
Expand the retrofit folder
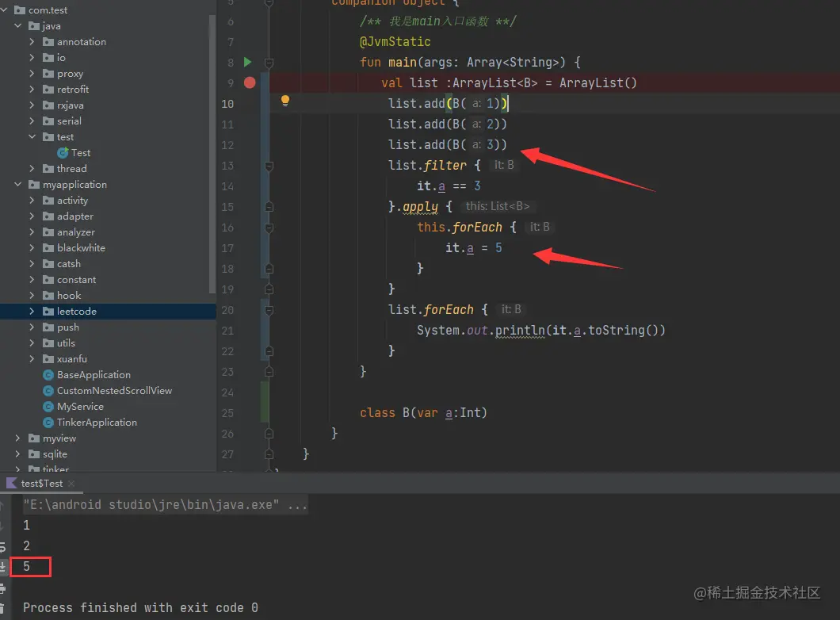[x=32, y=89]
